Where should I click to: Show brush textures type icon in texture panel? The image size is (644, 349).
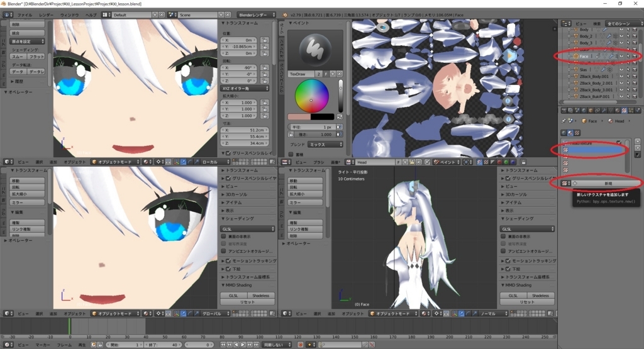pos(577,133)
